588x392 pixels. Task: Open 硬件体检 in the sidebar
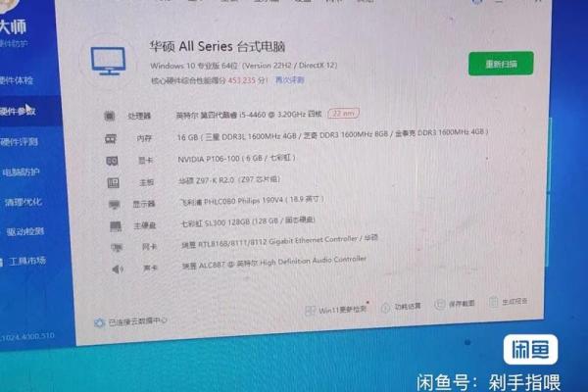click(x=17, y=80)
